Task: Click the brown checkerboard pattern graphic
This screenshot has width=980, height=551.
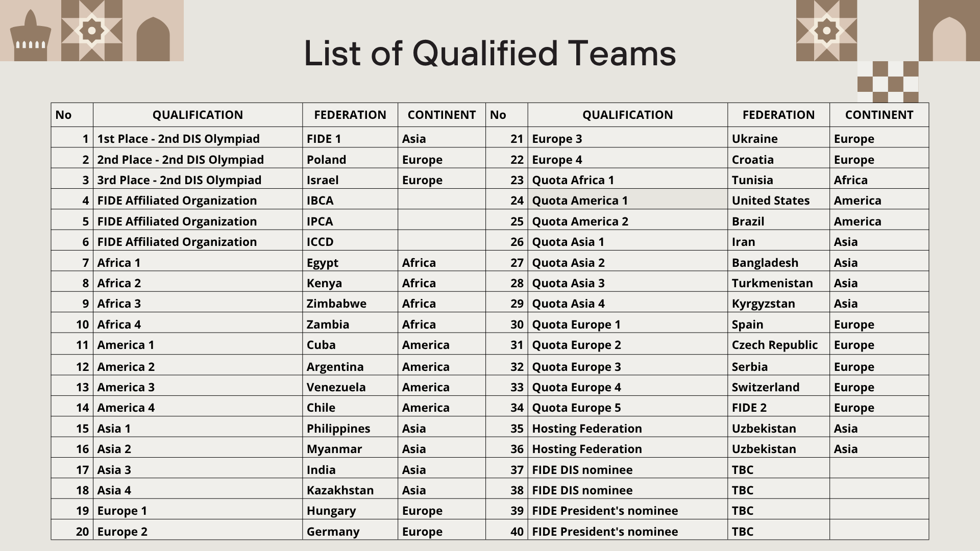Action: tap(888, 82)
